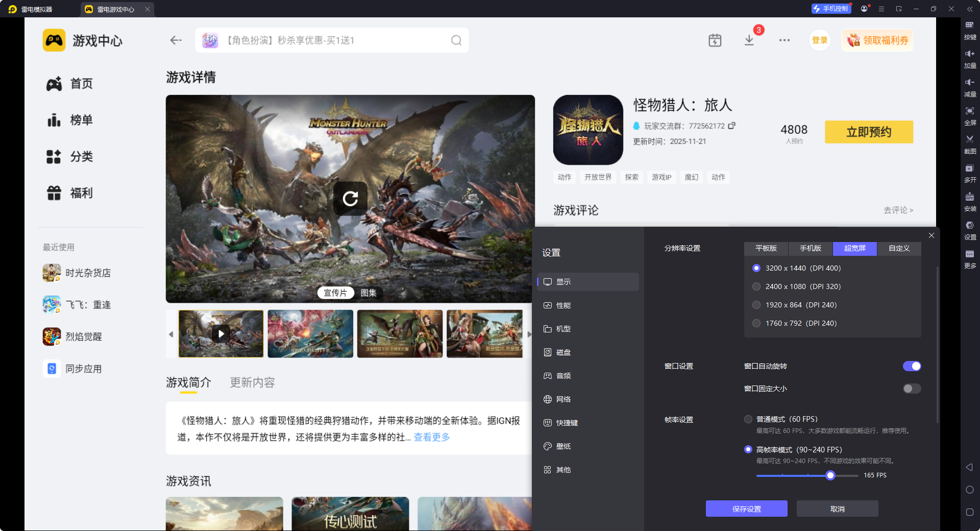This screenshot has width=980, height=531.
Task: Switch to 自定义 resolution tab
Action: tap(899, 249)
